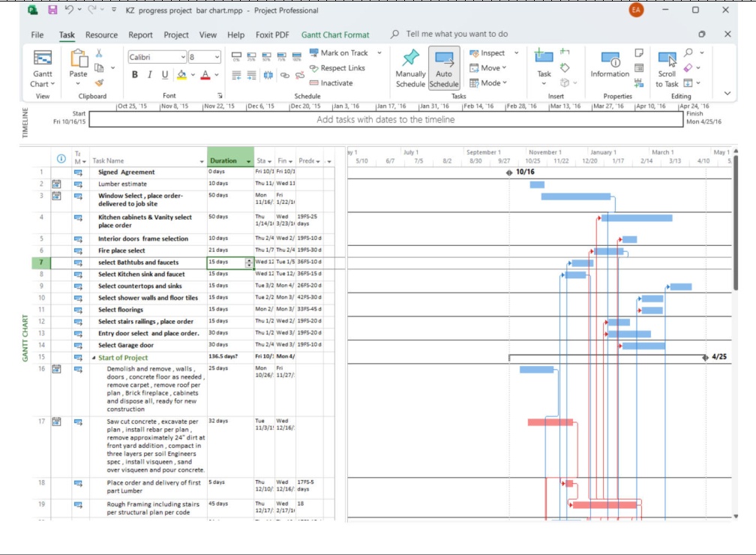Open the font name combo box

tap(157, 57)
